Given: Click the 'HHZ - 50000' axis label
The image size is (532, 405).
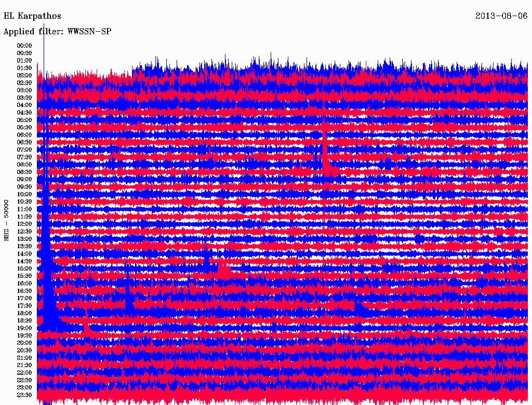Looking at the screenshot, I should [x=6, y=220].
